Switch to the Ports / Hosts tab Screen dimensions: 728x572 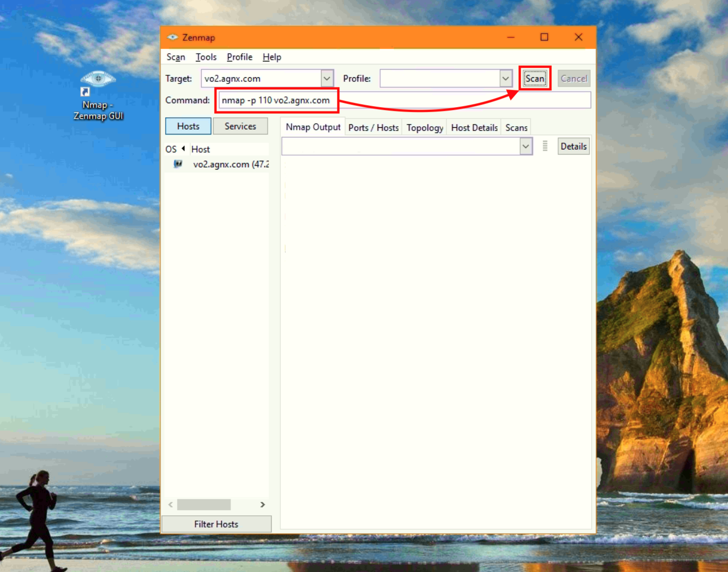373,128
